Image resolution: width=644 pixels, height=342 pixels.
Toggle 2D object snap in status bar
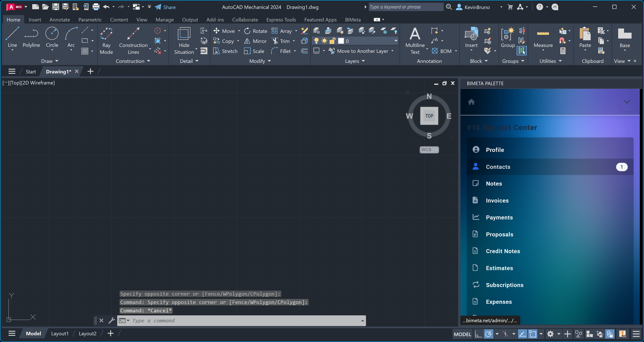pos(533,334)
